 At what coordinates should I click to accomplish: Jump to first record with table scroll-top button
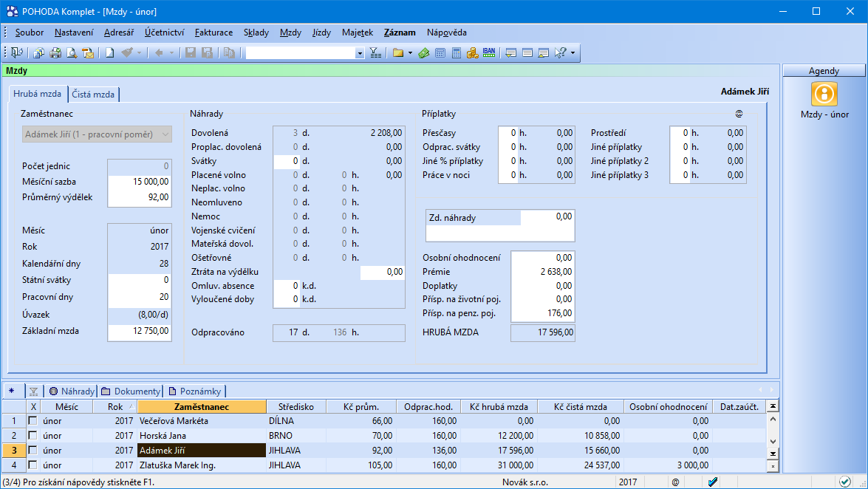click(x=773, y=406)
